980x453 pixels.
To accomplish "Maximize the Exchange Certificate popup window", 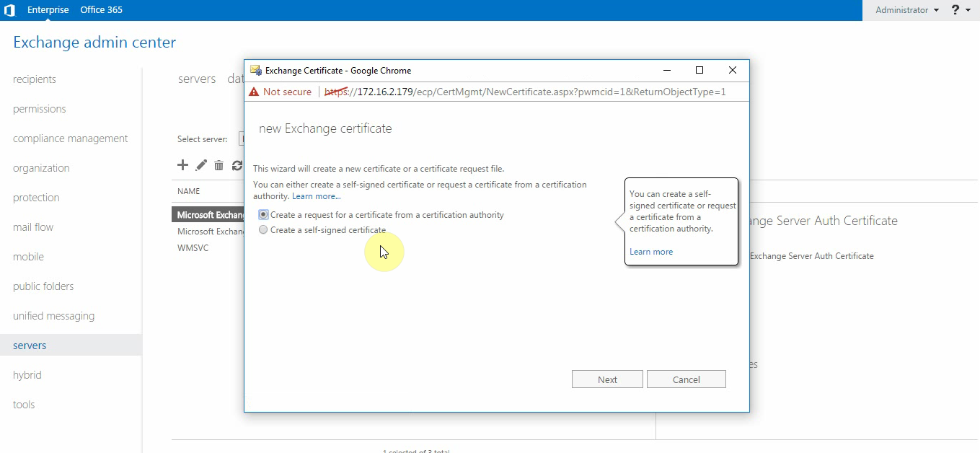I will [699, 70].
